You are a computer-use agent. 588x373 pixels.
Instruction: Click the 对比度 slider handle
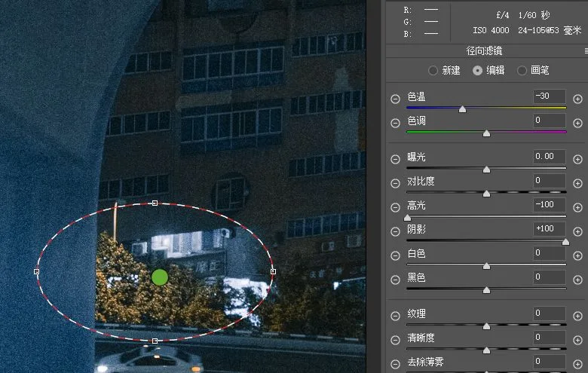point(486,194)
